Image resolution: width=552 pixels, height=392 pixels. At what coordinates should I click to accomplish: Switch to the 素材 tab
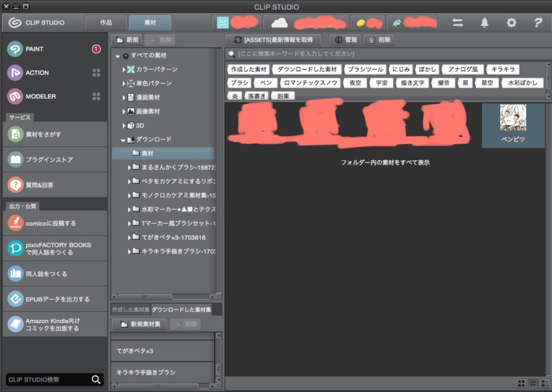pyautogui.click(x=150, y=22)
